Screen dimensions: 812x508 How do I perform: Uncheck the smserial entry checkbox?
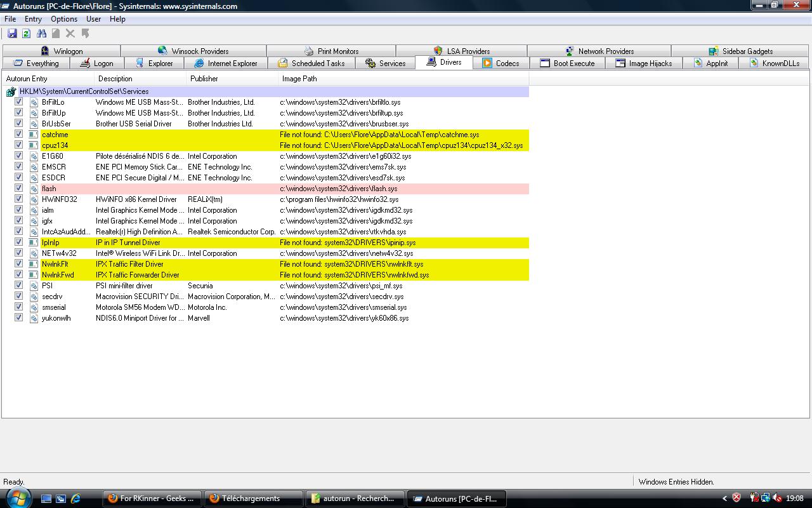pyautogui.click(x=18, y=307)
